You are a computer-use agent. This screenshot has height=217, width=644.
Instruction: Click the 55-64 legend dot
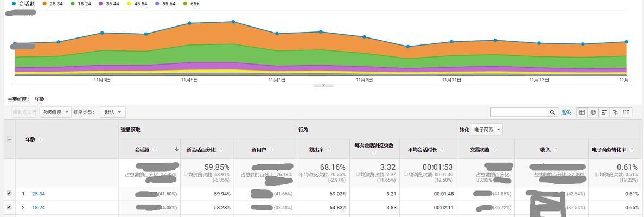[x=158, y=4]
